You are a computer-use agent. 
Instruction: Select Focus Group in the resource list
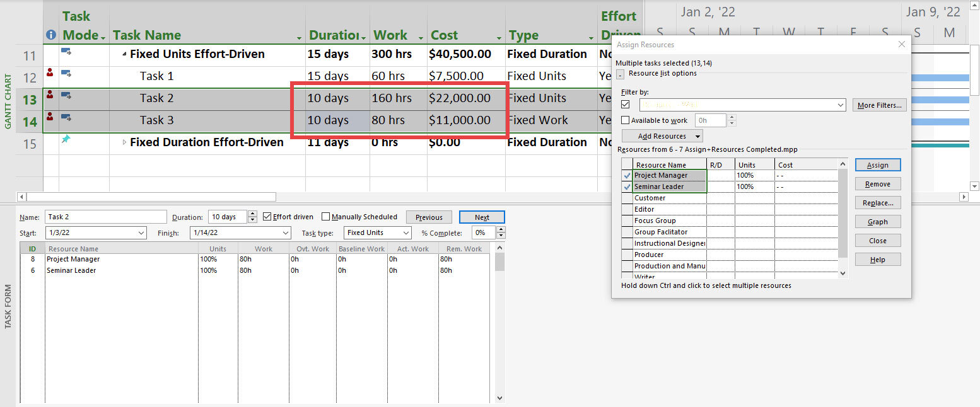click(670, 221)
